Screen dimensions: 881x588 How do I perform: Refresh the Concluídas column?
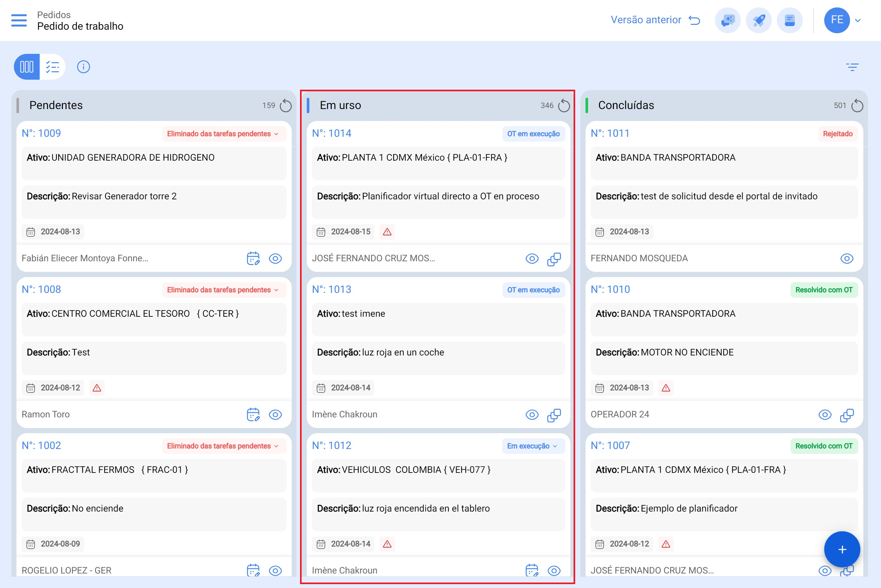pyautogui.click(x=857, y=106)
